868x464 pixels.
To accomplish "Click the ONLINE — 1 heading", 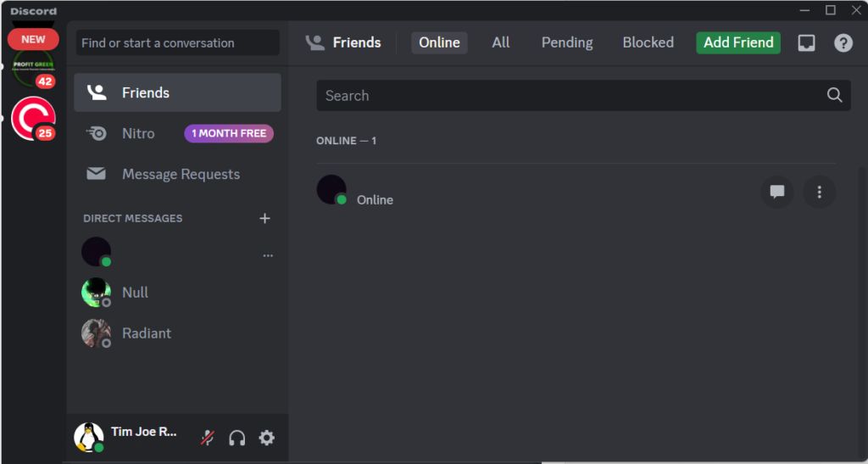I will point(346,141).
